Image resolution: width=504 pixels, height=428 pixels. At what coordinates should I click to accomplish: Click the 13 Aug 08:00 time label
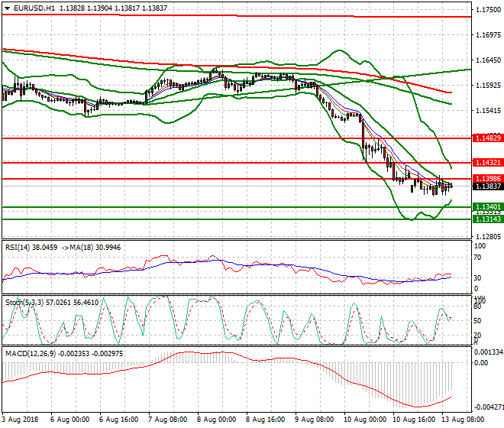pyautogui.click(x=460, y=419)
